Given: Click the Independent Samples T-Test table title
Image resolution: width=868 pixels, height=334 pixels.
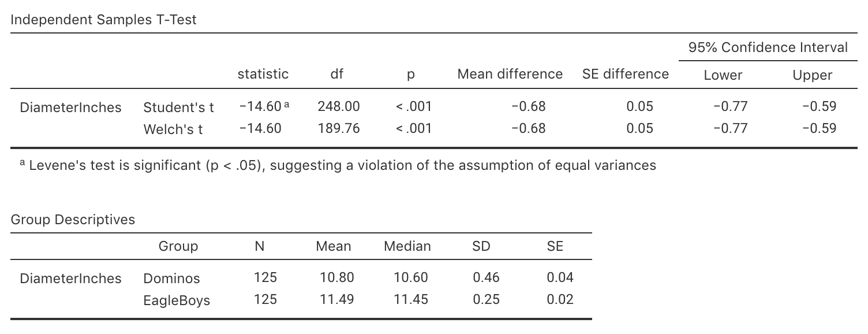Looking at the screenshot, I should [x=104, y=20].
